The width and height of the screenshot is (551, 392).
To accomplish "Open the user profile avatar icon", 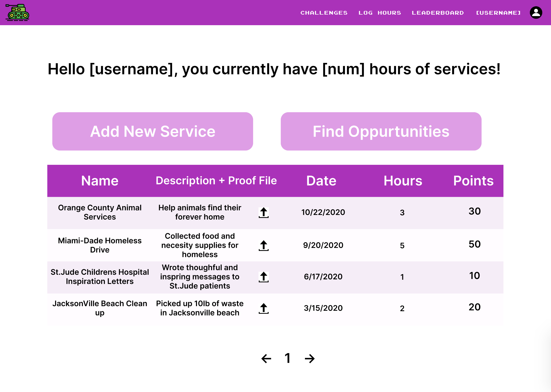I will [x=536, y=13].
